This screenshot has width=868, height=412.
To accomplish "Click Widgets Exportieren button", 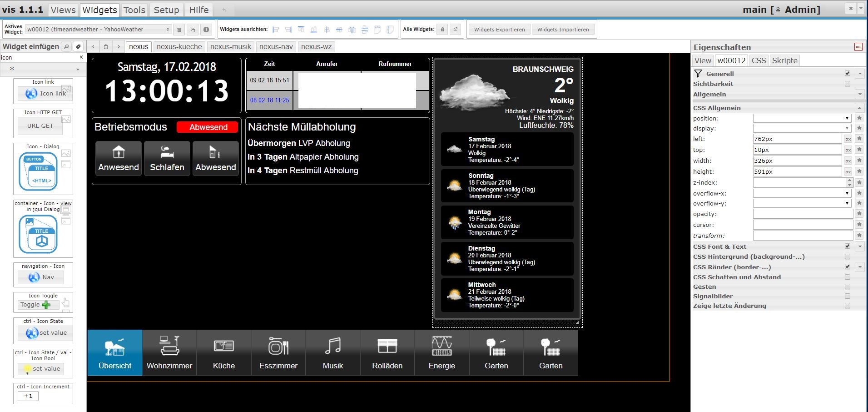I will 499,30.
